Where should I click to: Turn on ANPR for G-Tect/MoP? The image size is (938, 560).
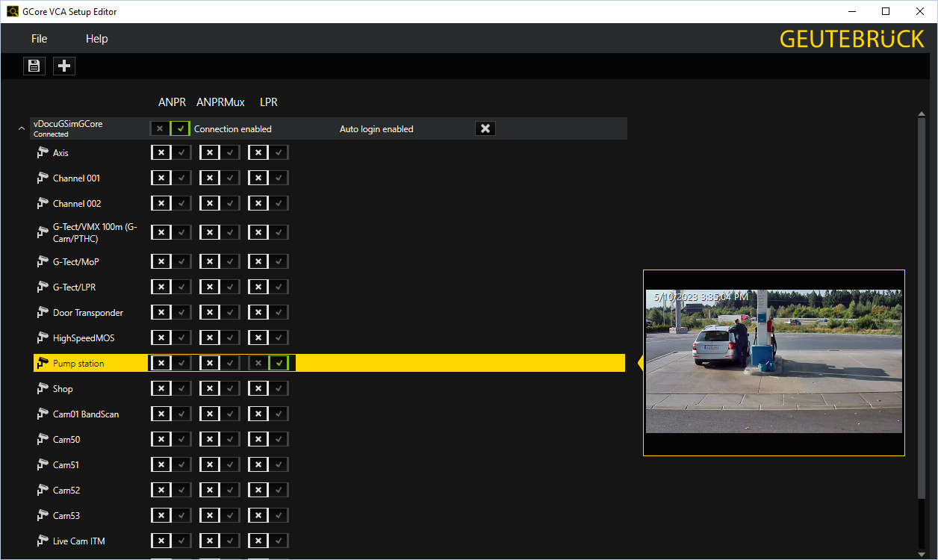[181, 262]
